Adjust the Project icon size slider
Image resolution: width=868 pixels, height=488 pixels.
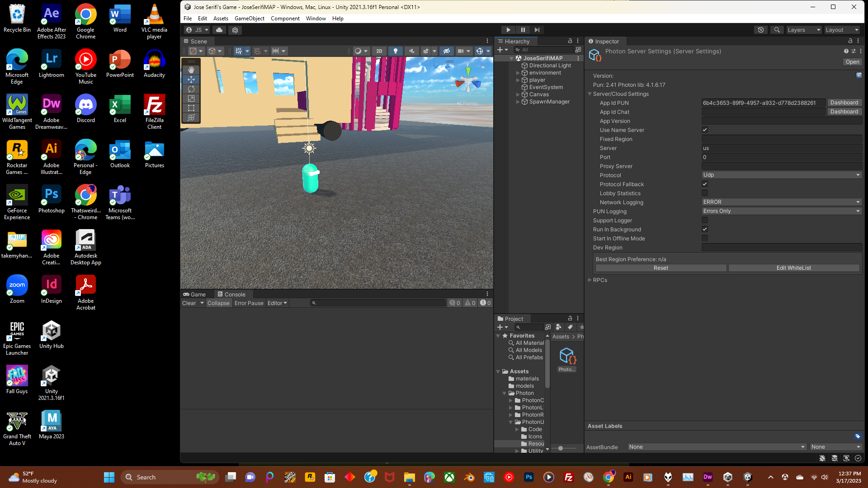[x=561, y=448]
